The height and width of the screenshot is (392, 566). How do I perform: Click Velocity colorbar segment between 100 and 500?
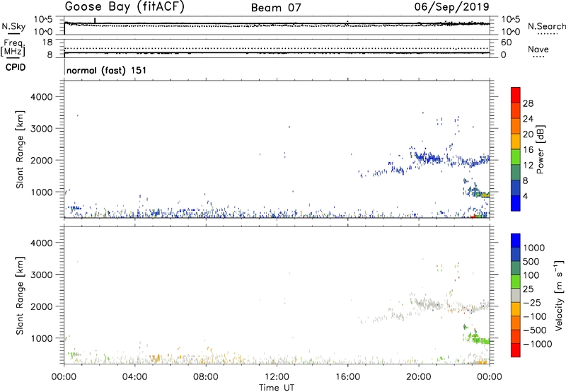(516, 268)
